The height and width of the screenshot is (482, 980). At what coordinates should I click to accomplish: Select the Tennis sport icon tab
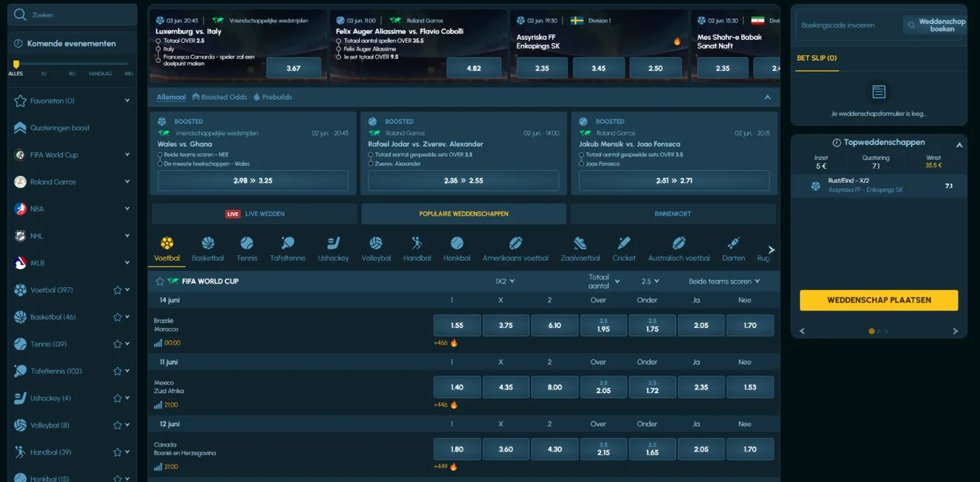(x=246, y=249)
